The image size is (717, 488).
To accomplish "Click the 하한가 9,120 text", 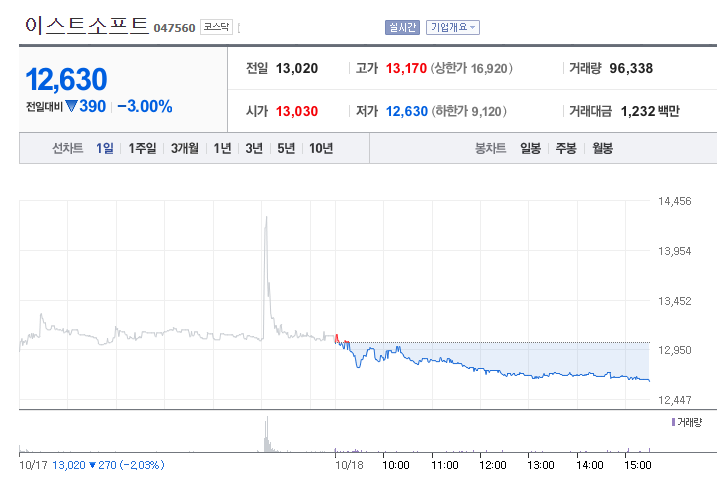I will pos(469,111).
